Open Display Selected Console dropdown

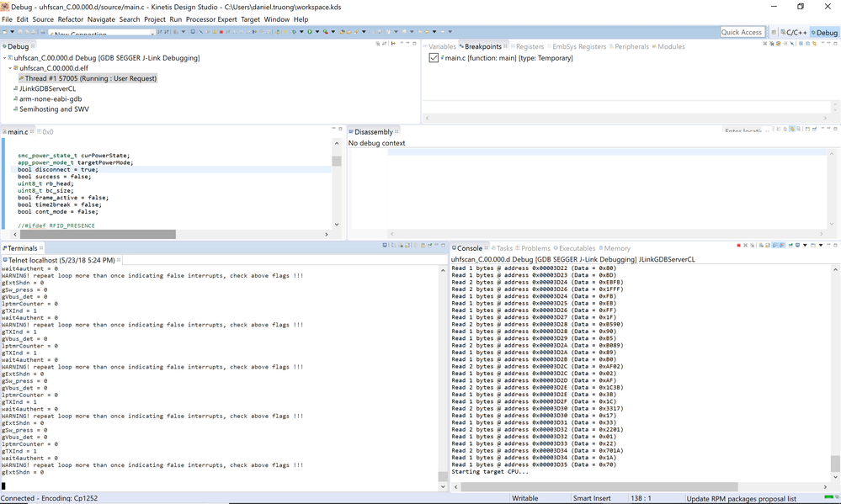tap(805, 245)
